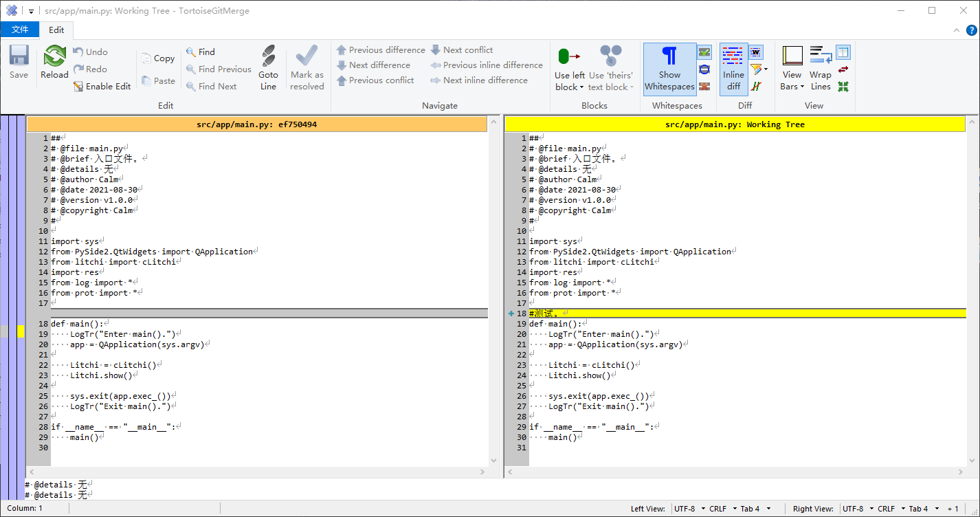Open the View Bars dropdown

point(792,68)
